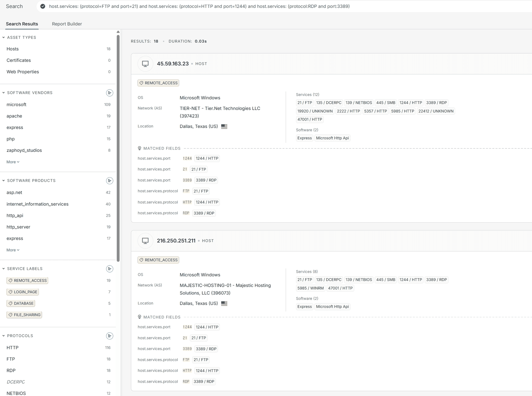Click the 3389 / RDP service chip
Image resolution: width=532 pixels, height=396 pixels.
[437, 103]
